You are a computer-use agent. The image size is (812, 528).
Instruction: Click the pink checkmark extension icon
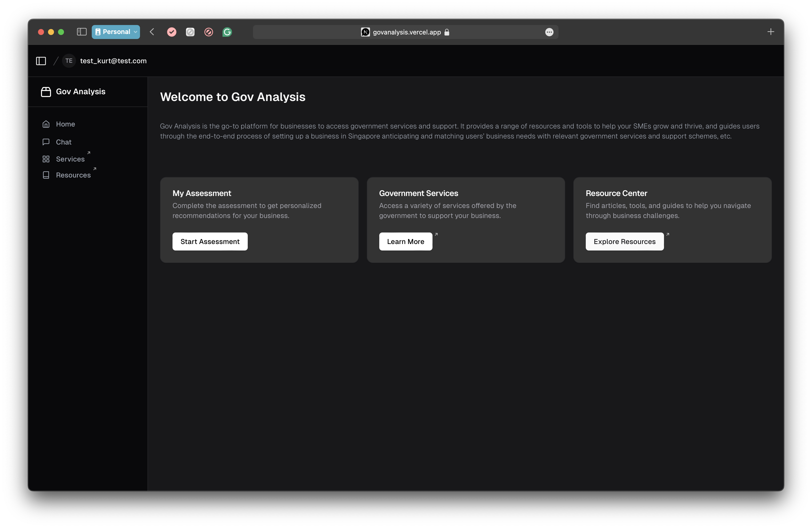coord(171,32)
